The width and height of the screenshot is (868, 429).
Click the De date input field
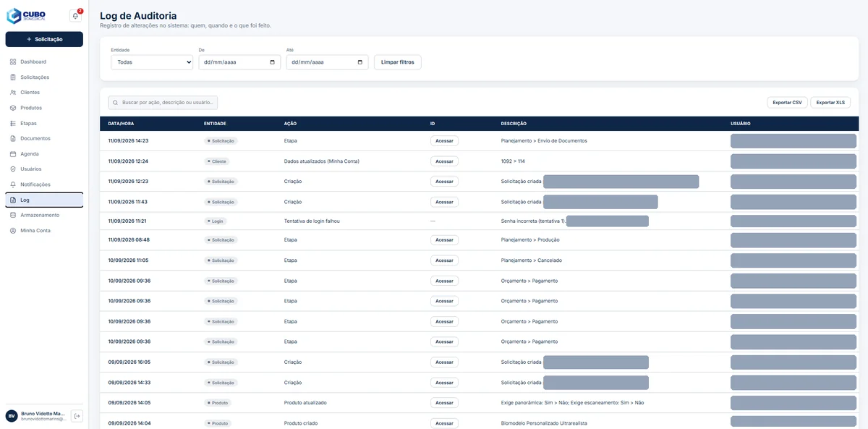click(239, 62)
